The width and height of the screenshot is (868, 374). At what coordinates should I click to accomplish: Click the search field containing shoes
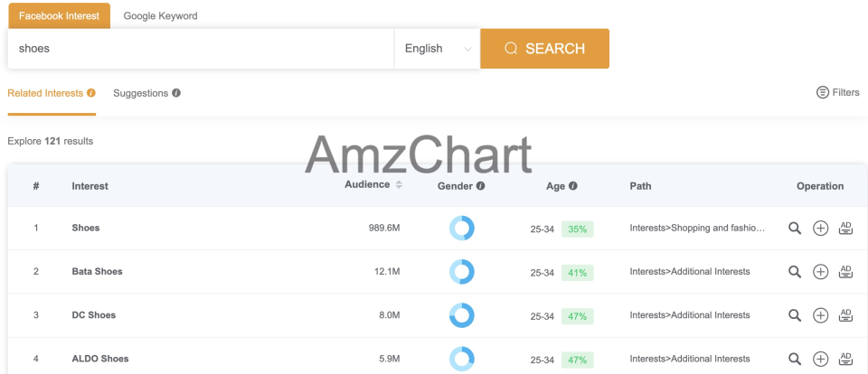[201, 49]
